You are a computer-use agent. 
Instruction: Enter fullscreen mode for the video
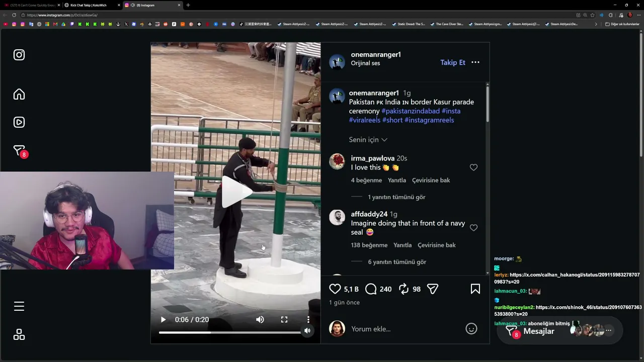coord(284,320)
